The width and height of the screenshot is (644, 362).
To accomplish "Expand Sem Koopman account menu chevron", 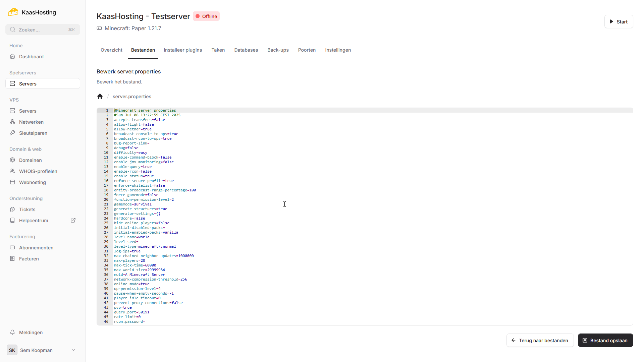I will pos(73,350).
